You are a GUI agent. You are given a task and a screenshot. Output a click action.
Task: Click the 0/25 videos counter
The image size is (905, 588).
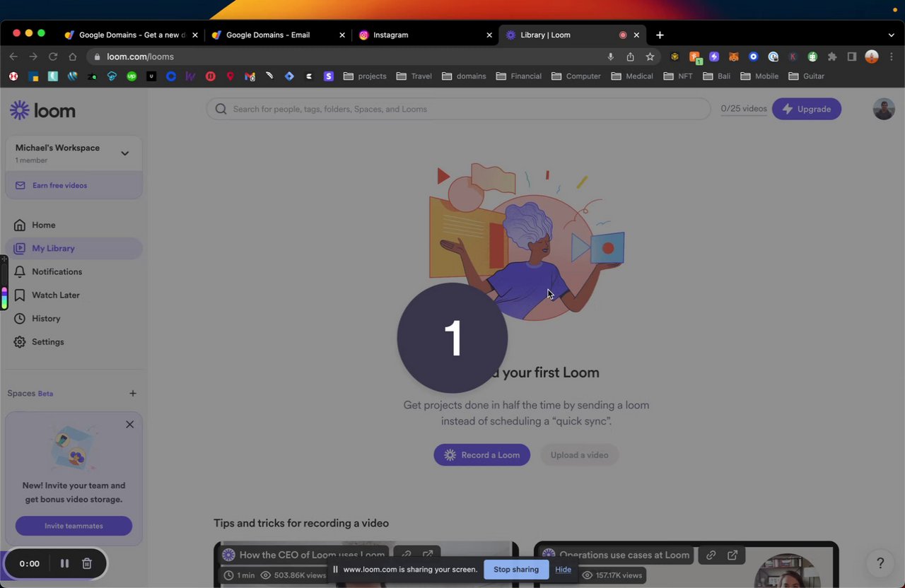744,109
